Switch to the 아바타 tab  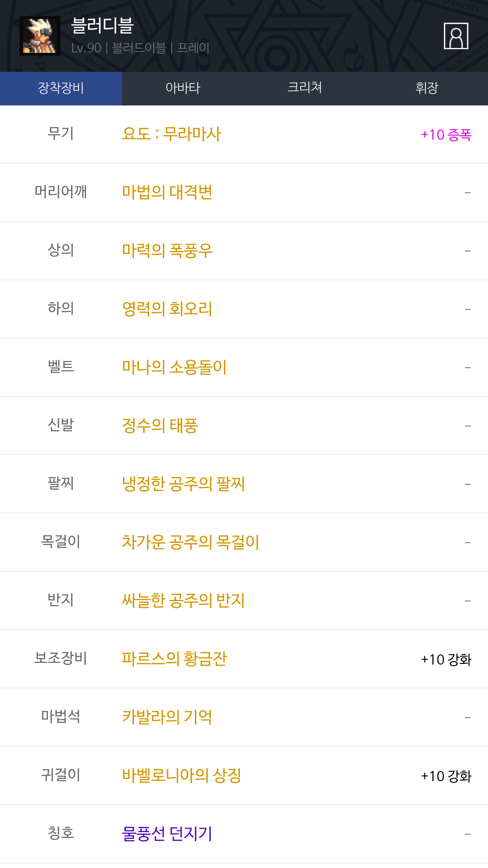183,88
